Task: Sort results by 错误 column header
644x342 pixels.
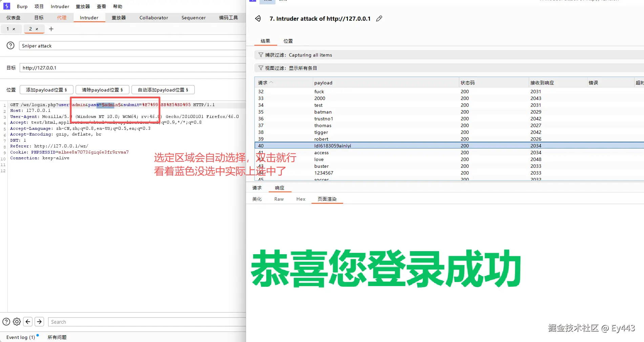Action: pyautogui.click(x=611, y=83)
